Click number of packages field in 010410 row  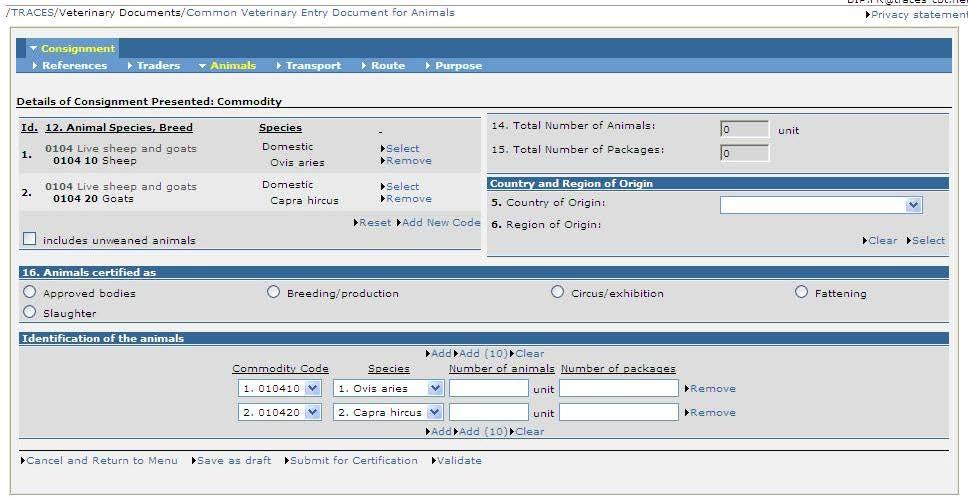619,388
